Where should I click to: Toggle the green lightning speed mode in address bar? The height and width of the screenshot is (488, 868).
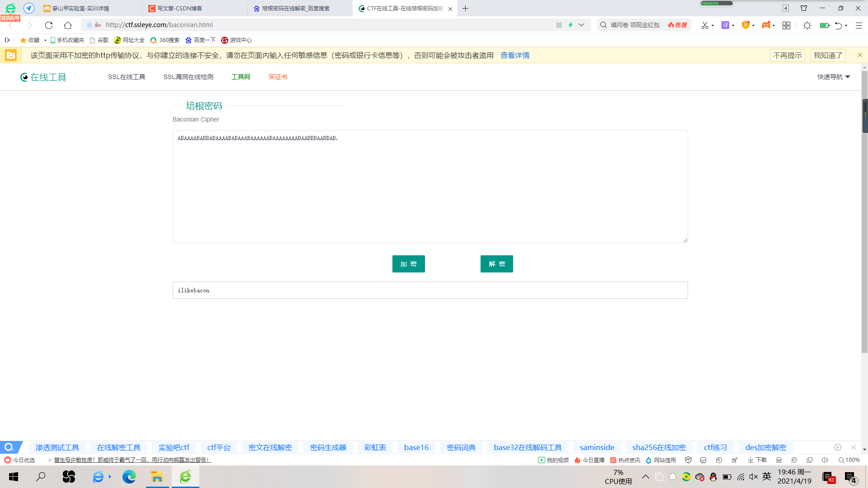570,25
